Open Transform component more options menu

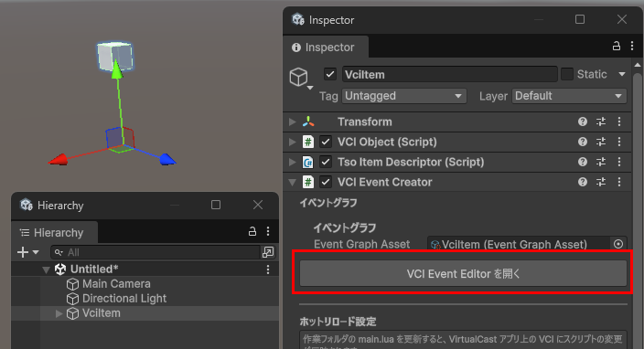click(619, 122)
